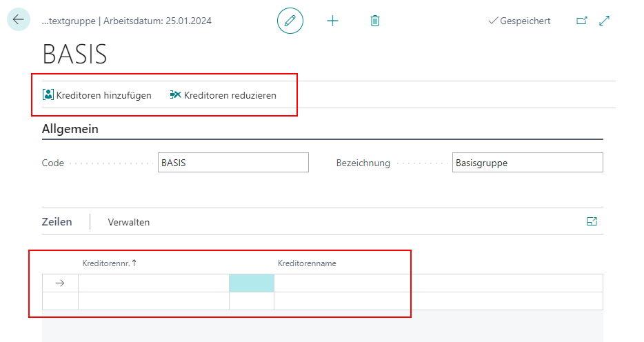Click the first row Kreditorennr. cell

153,283
